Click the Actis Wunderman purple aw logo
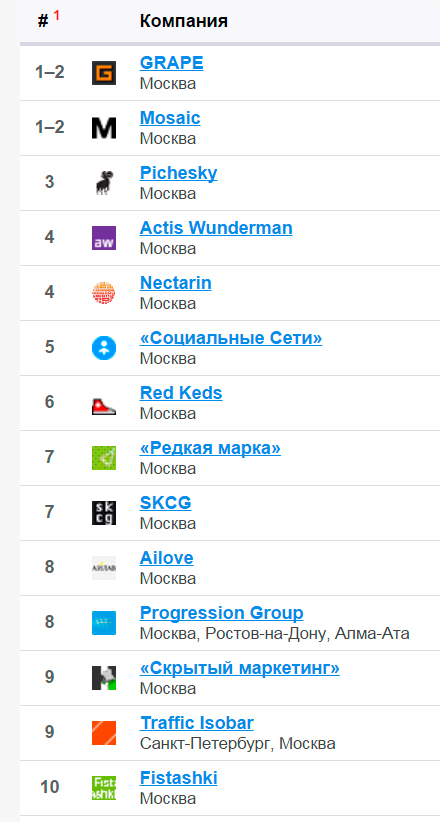440x822 pixels. point(104,238)
